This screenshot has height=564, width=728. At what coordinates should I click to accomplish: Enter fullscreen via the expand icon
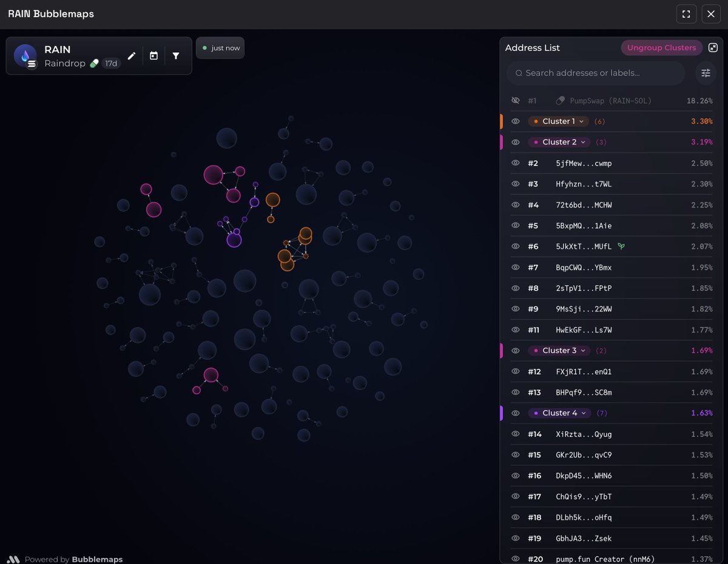coord(686,14)
